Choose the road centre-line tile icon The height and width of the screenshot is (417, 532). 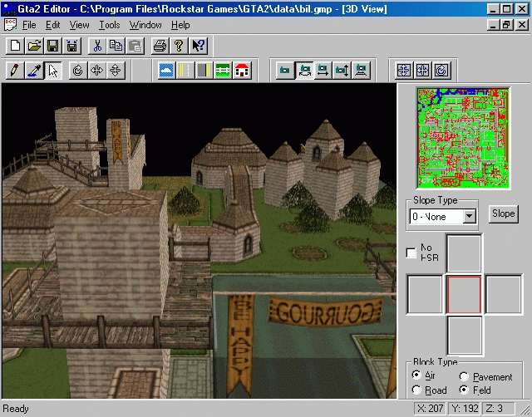point(185,71)
